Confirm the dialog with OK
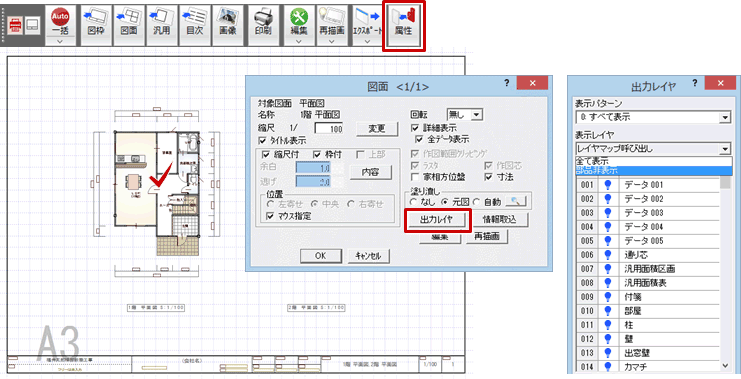Screen dimensions: 741x379 click(321, 256)
